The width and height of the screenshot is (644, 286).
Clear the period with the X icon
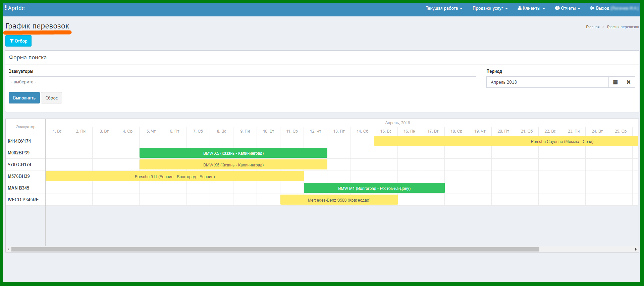[x=629, y=82]
